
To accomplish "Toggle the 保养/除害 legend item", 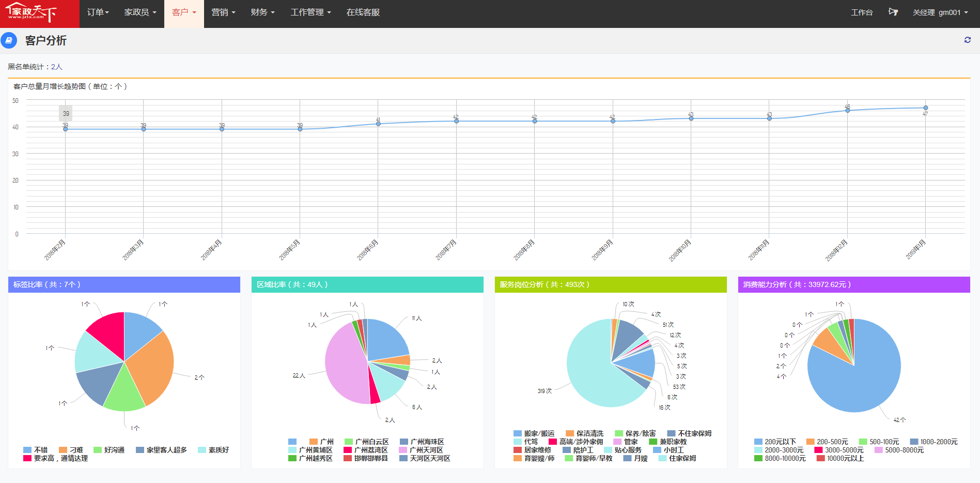I will [x=635, y=433].
